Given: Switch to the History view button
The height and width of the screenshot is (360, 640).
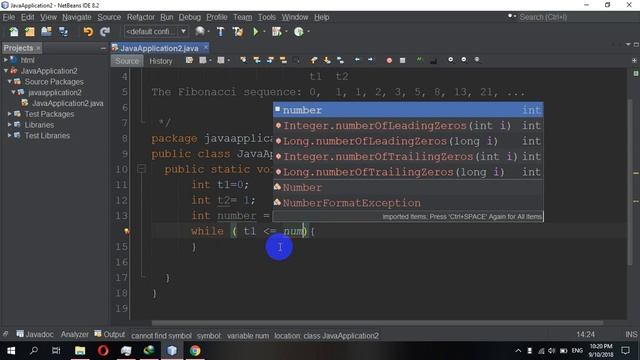Looking at the screenshot, I should pos(160,61).
